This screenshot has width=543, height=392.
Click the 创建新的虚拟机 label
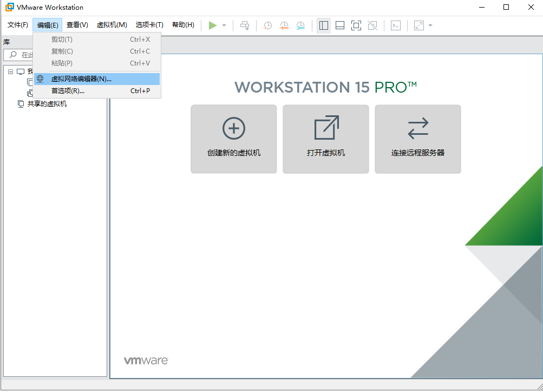(x=234, y=153)
